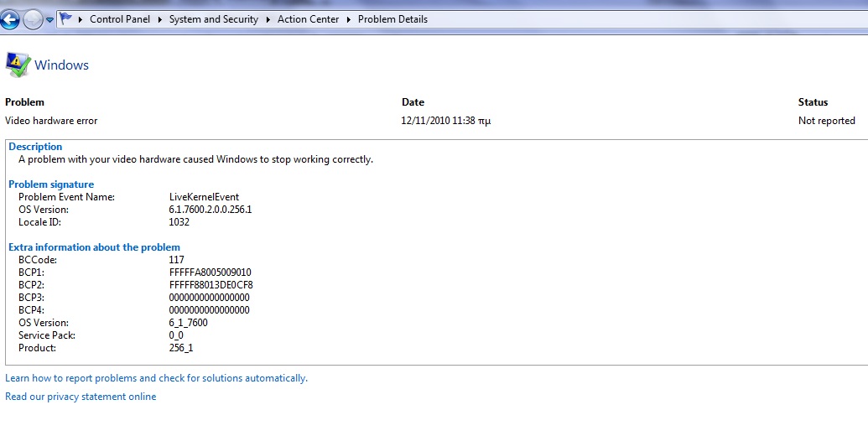The image size is (868, 436).
Task: Click the Windows heading title
Action: 61,65
